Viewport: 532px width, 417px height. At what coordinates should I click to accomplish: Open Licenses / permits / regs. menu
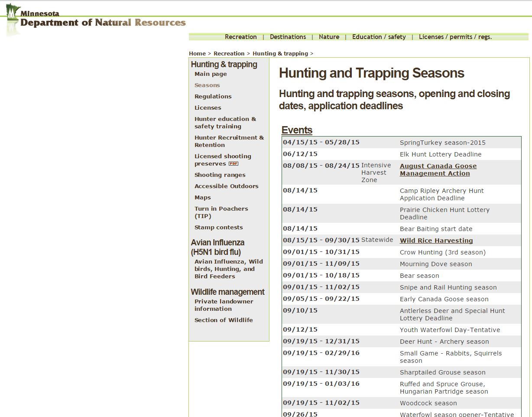(x=455, y=37)
